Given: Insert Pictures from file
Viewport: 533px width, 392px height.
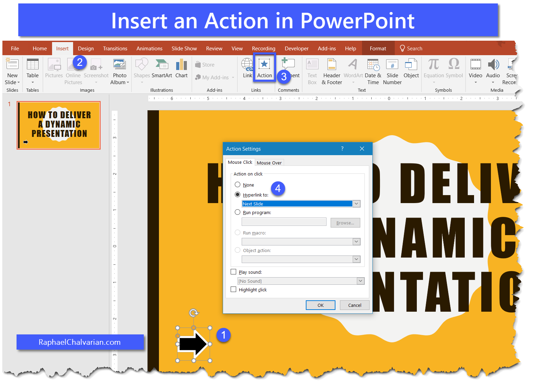Looking at the screenshot, I should point(54,68).
